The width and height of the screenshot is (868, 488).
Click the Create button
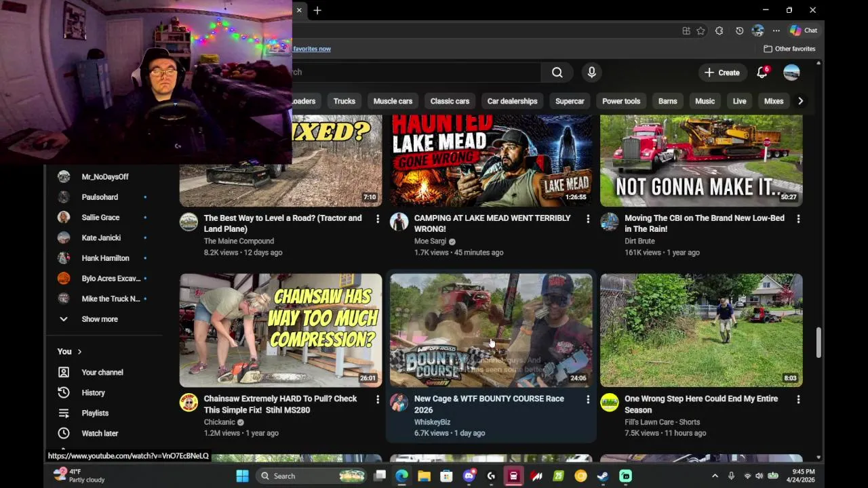[x=722, y=73]
